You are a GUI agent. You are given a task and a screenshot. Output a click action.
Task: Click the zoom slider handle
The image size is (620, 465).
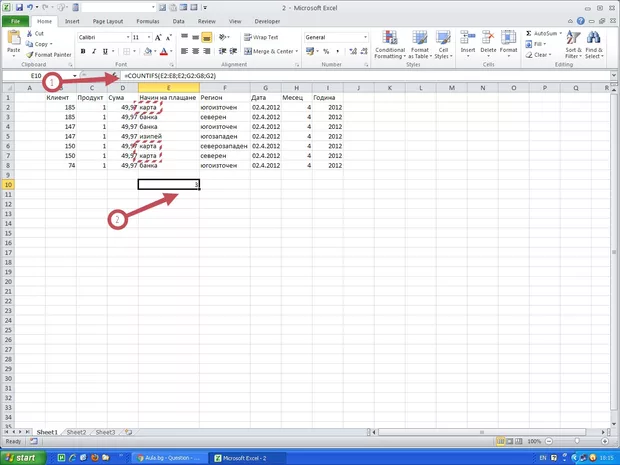point(577,441)
